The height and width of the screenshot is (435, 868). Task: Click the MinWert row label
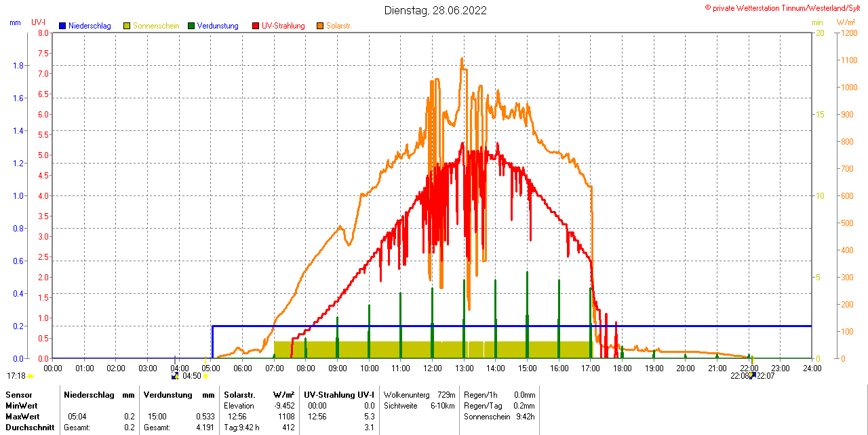pyautogui.click(x=22, y=405)
